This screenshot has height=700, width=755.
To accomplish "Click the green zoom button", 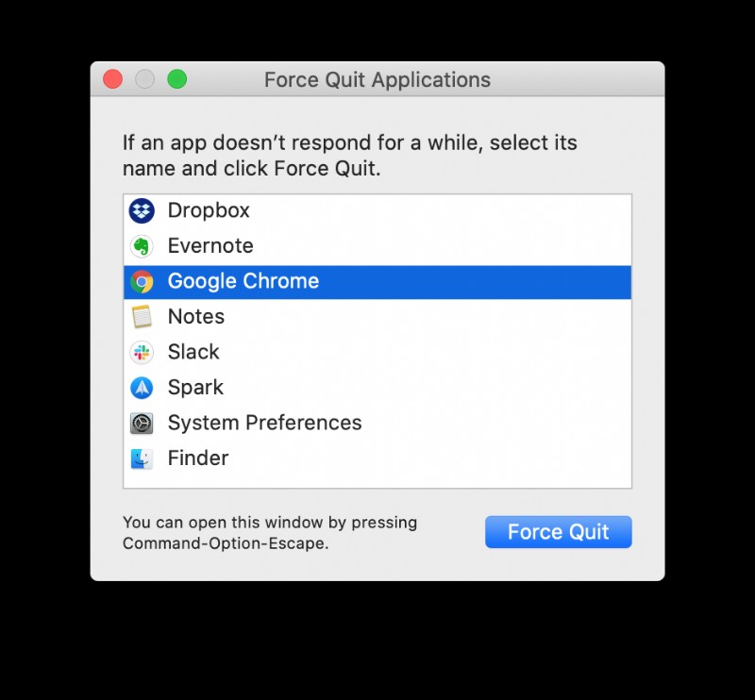I will click(x=176, y=79).
